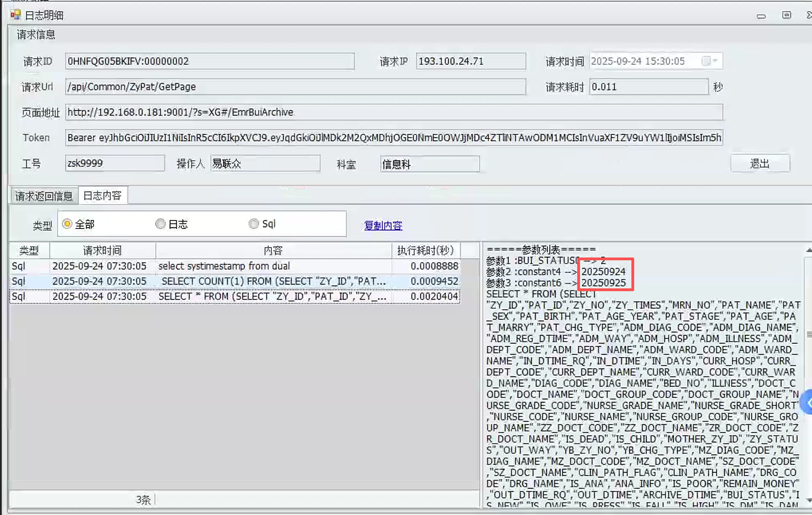812x515 pixels.
Task: Maximize the 日志明细 window
Action: (786, 15)
